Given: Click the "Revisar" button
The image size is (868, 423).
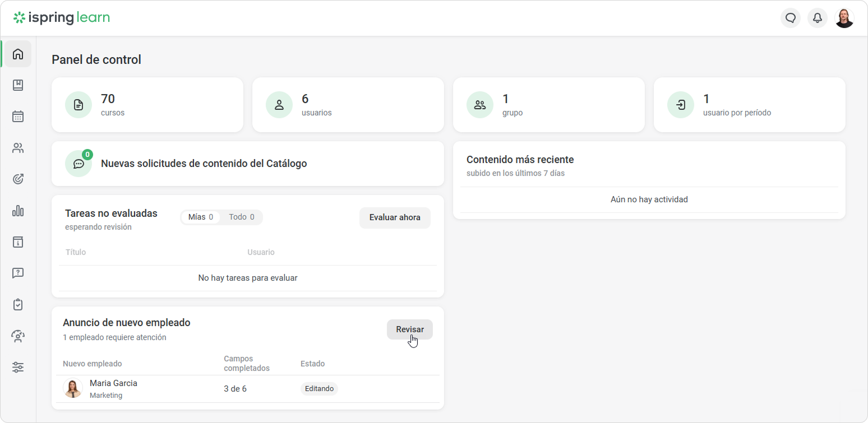Looking at the screenshot, I should 409,329.
